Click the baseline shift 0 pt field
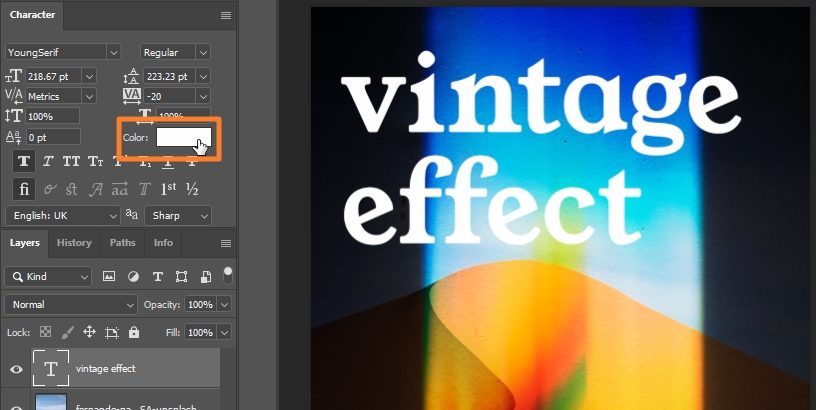The image size is (816, 410). pos(53,137)
